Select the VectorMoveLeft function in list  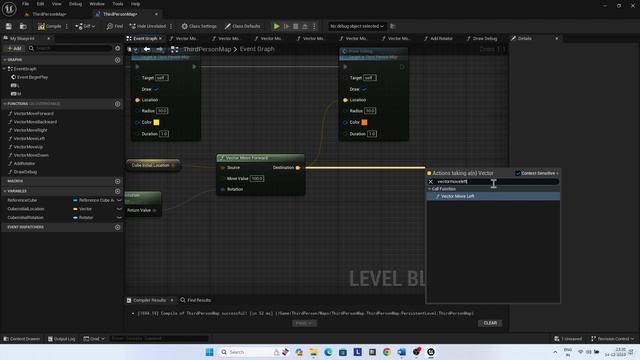[x=29, y=138]
